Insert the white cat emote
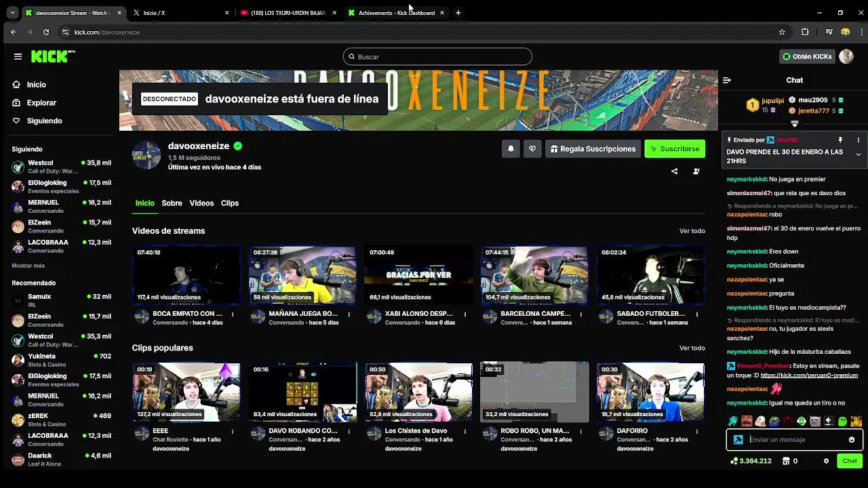 (815, 422)
